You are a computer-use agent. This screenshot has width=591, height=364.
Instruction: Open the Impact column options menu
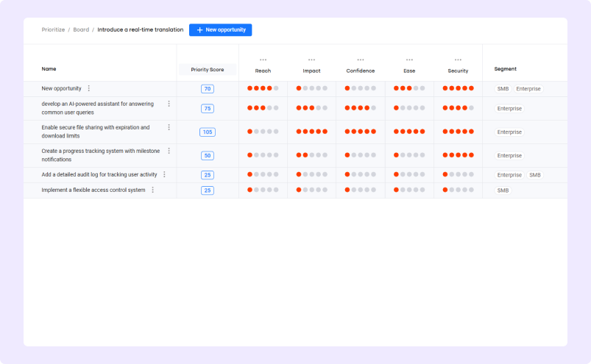(x=311, y=60)
